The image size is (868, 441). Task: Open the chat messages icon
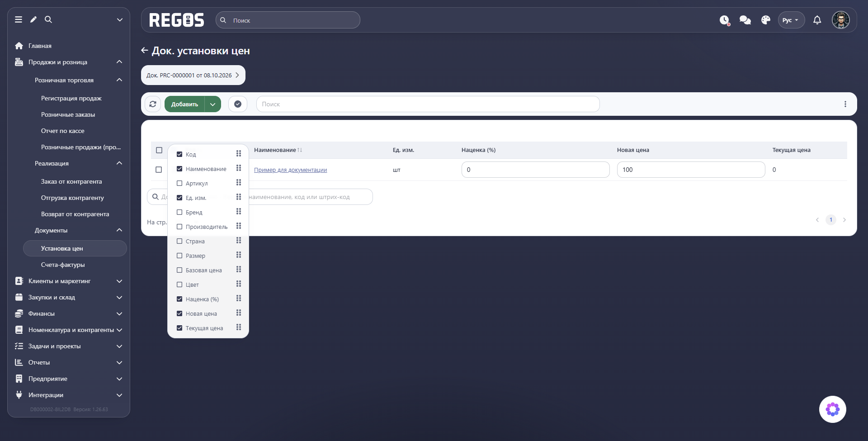tap(745, 20)
